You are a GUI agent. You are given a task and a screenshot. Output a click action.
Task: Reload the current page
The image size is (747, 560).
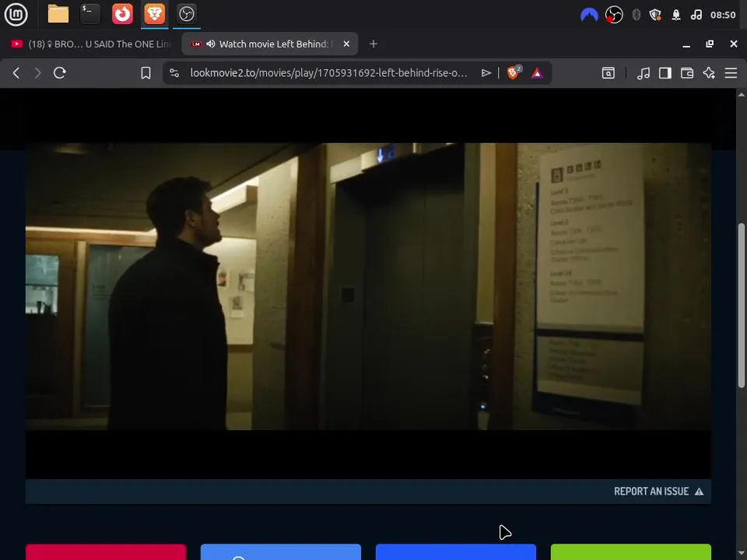pyautogui.click(x=60, y=73)
